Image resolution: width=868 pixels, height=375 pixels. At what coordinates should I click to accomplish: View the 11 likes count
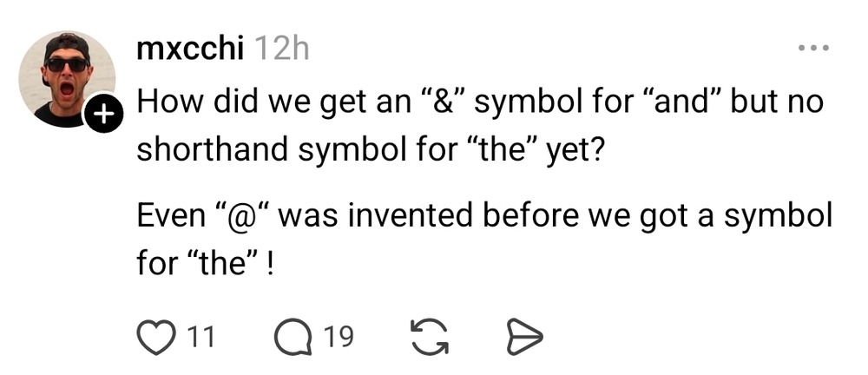pos(201,335)
